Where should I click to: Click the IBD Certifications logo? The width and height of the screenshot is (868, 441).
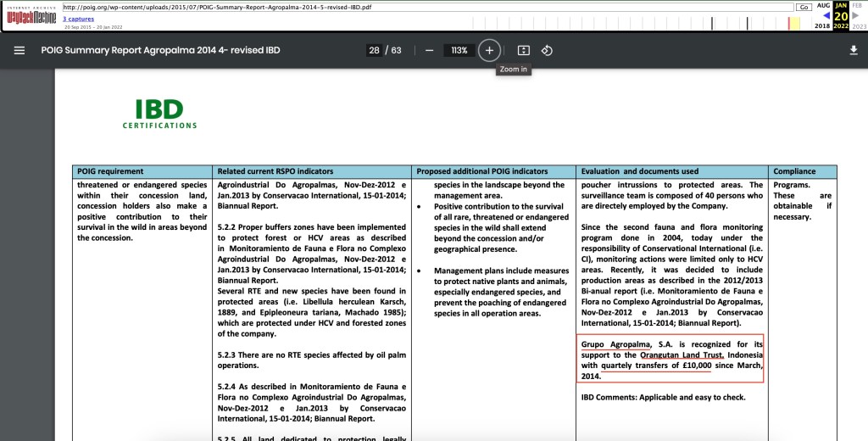(x=159, y=114)
